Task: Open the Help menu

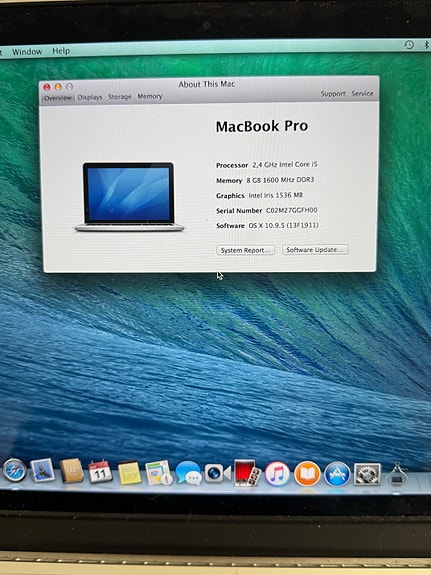Action: coord(61,51)
